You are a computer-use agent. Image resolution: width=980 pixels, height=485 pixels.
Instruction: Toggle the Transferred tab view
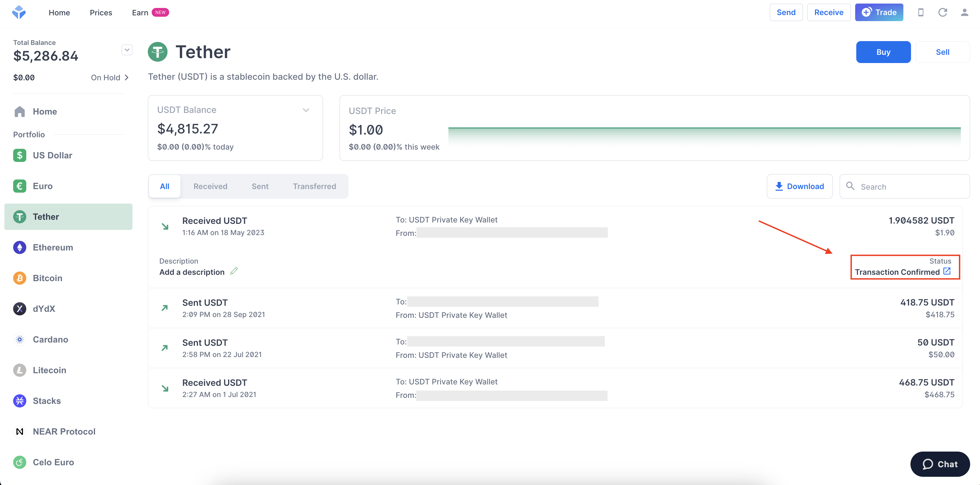click(x=314, y=186)
